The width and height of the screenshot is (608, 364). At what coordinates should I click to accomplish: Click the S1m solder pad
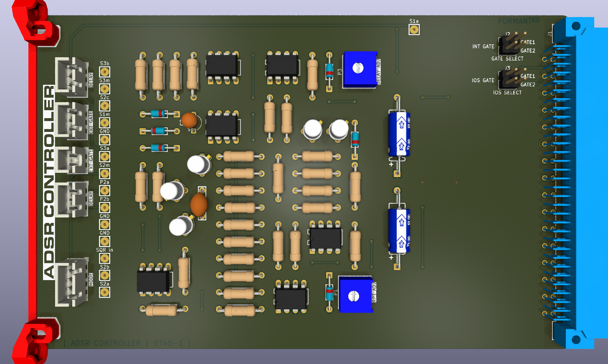[104, 123]
